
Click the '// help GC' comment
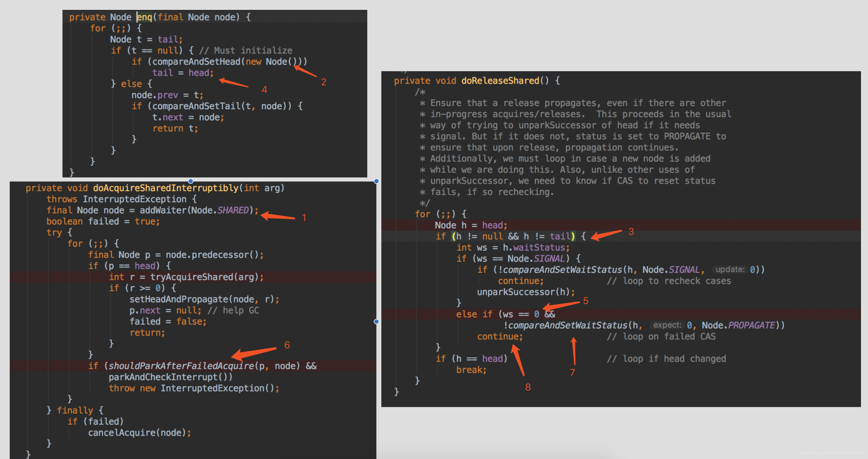233,310
